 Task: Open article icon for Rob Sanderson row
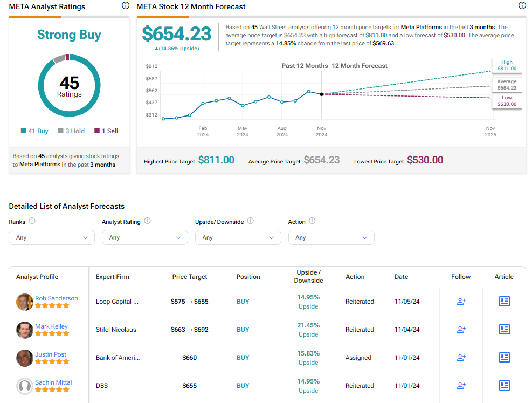[504, 302]
